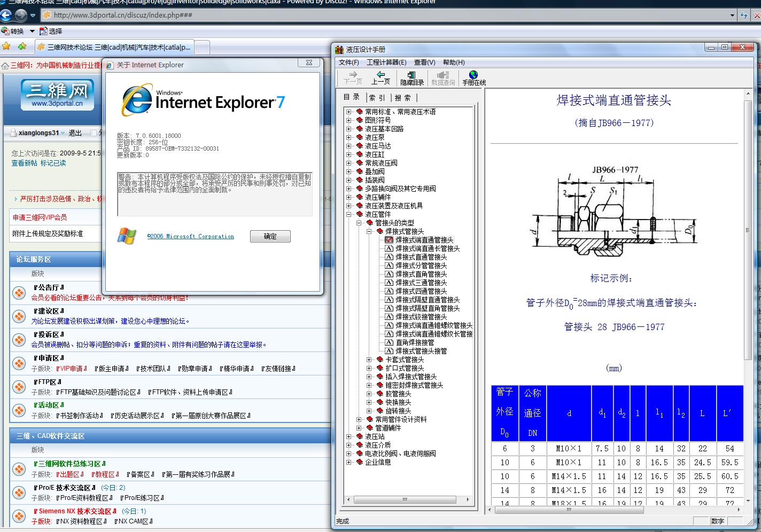This screenshot has height=532, width=761.
Task: Open the 文件(F) menu
Action: pyautogui.click(x=349, y=62)
